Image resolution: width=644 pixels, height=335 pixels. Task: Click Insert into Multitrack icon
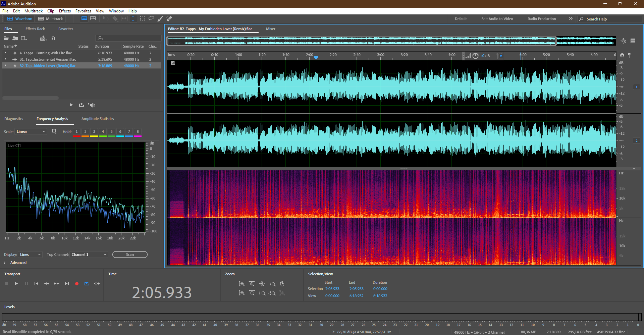tap(43, 38)
